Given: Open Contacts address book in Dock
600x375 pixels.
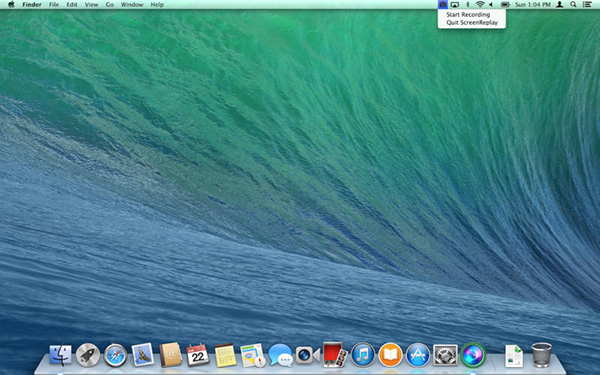Looking at the screenshot, I should coord(170,355).
